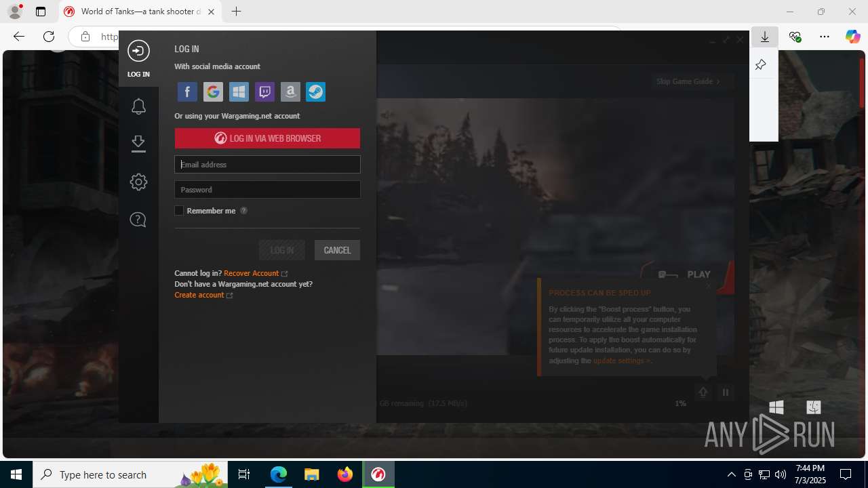The height and width of the screenshot is (488, 868).
Task: Open Task View on taskbar
Action: click(x=244, y=474)
